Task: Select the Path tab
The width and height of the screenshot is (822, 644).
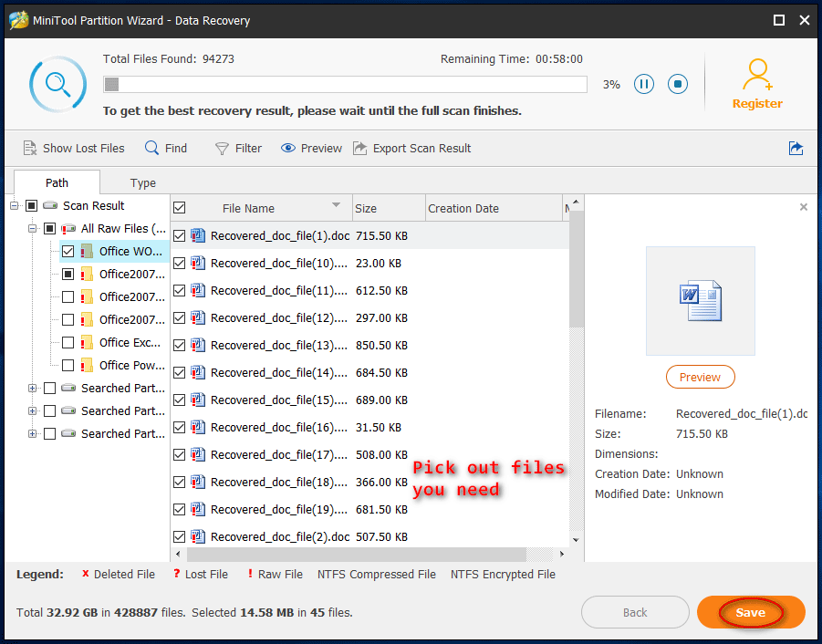Action: pyautogui.click(x=57, y=182)
